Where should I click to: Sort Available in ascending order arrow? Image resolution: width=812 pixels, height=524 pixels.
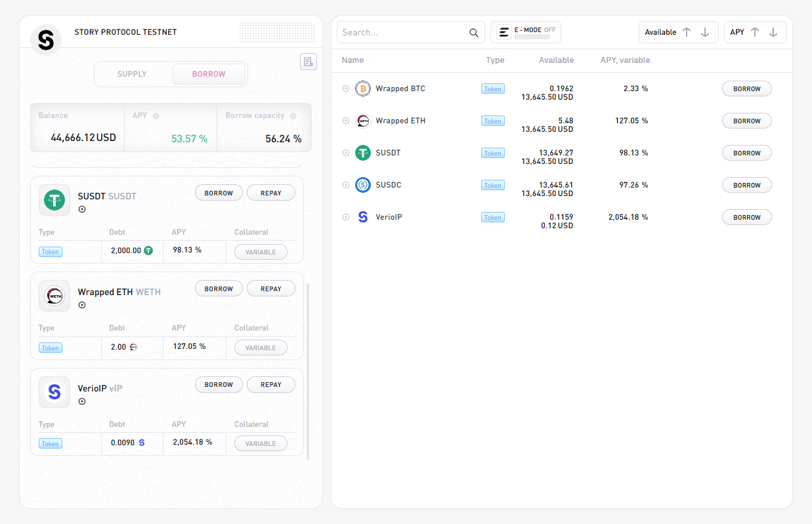(687, 32)
